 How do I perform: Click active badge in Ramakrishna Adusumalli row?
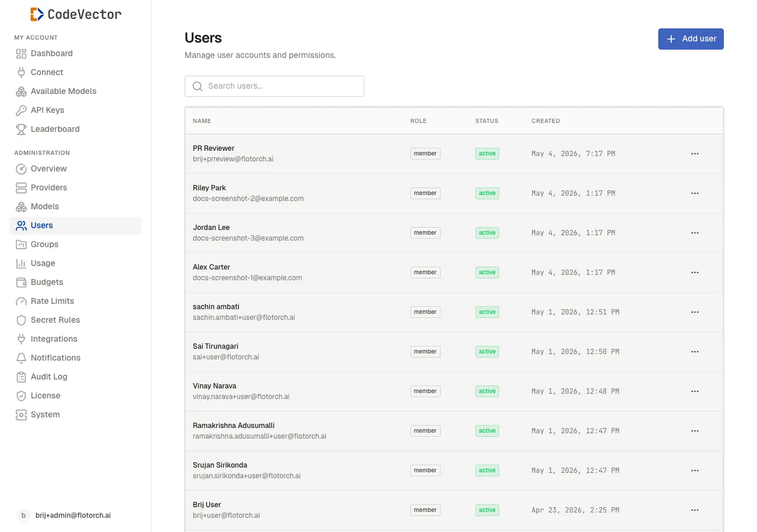(x=487, y=431)
